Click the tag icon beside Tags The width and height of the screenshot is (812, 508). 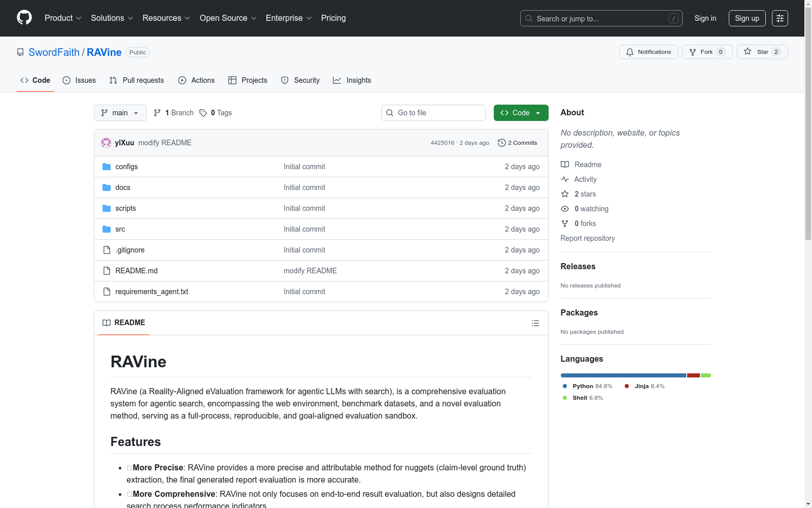(x=203, y=113)
